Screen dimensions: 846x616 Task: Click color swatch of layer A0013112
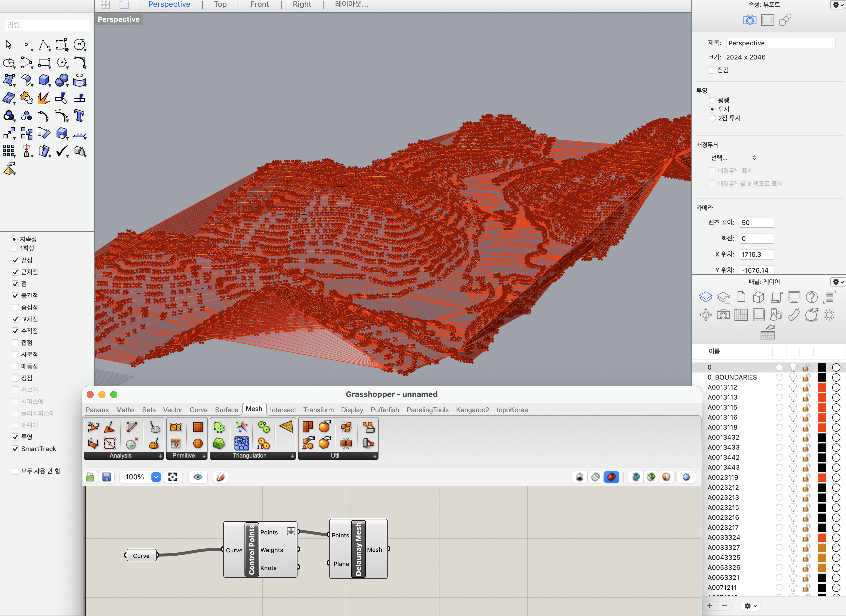pyautogui.click(x=822, y=388)
